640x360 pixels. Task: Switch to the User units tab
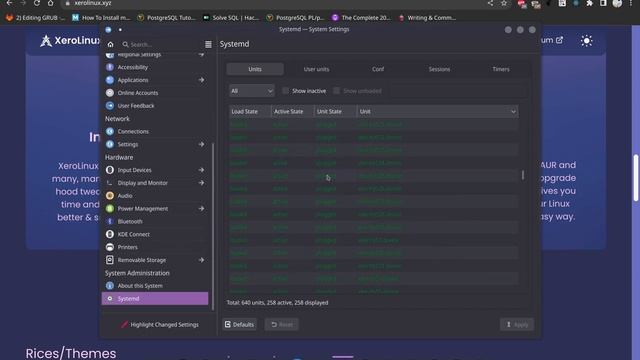point(316,69)
